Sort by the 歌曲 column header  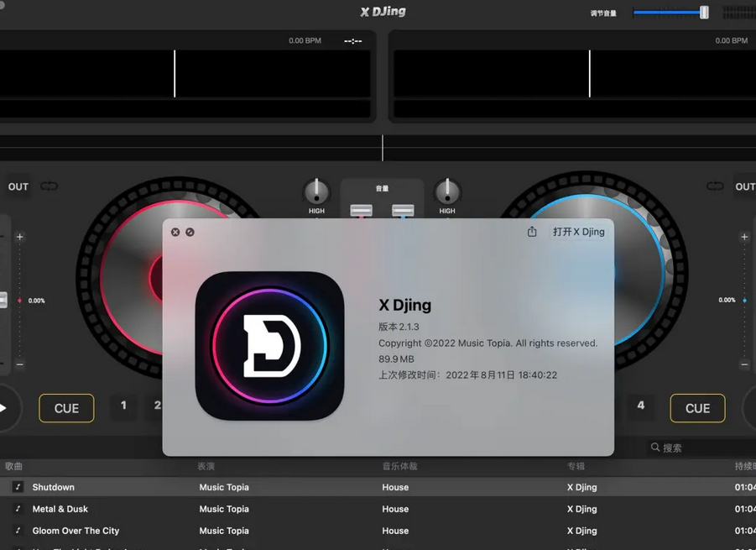13,466
